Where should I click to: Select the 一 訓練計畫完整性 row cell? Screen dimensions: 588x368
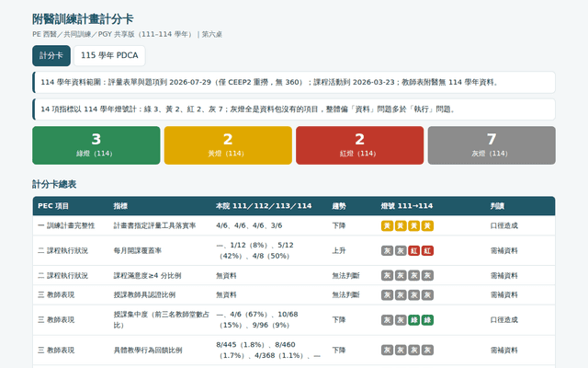pos(66,225)
